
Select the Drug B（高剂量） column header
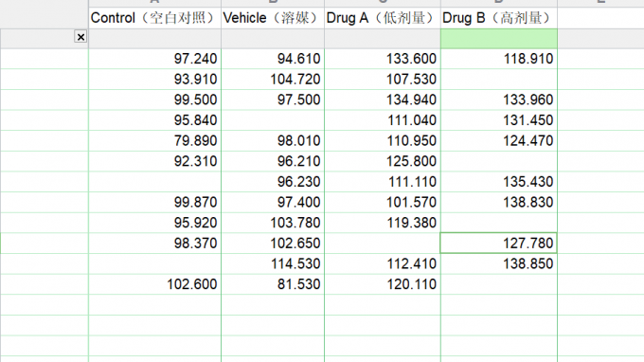point(499,18)
